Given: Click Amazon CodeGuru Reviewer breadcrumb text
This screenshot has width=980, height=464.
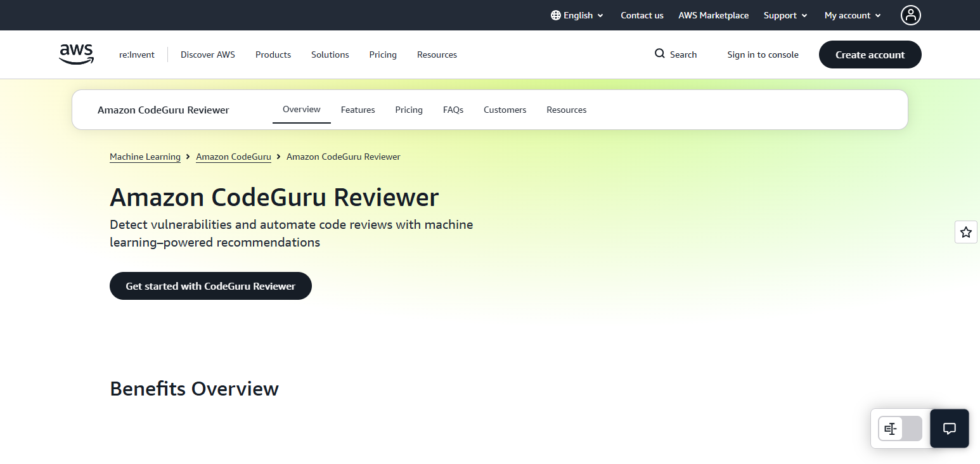Looking at the screenshot, I should tap(344, 157).
